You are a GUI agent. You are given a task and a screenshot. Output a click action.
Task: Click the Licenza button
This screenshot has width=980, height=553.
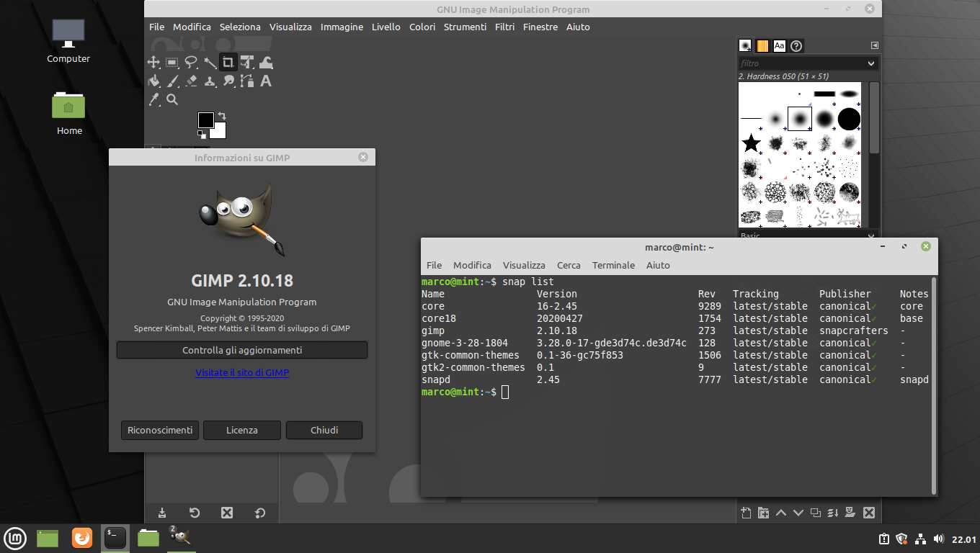[x=242, y=430]
